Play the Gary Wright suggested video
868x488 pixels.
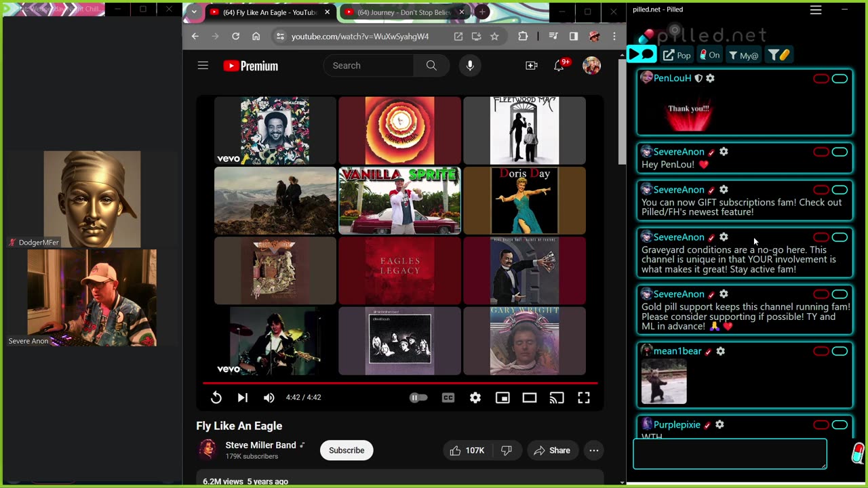[524, 341]
